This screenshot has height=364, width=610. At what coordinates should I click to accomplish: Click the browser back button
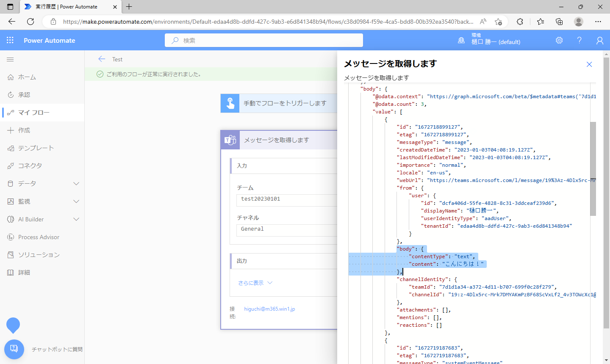click(12, 22)
